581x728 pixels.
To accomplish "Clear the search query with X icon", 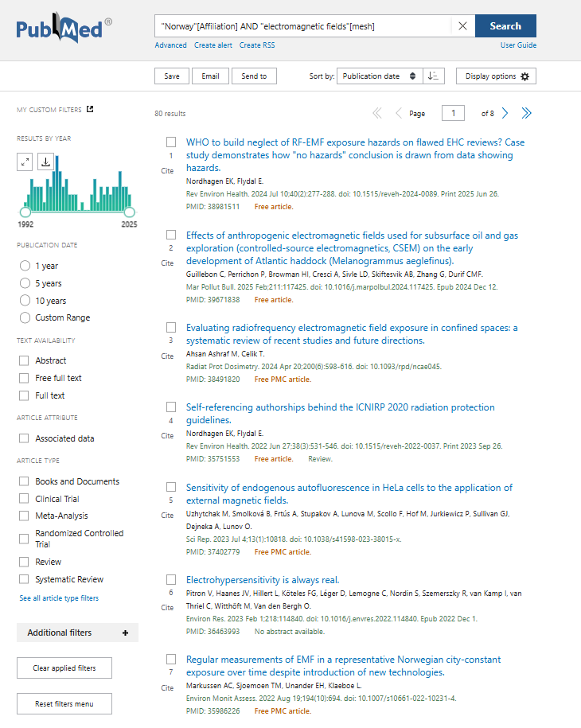I will (462, 26).
